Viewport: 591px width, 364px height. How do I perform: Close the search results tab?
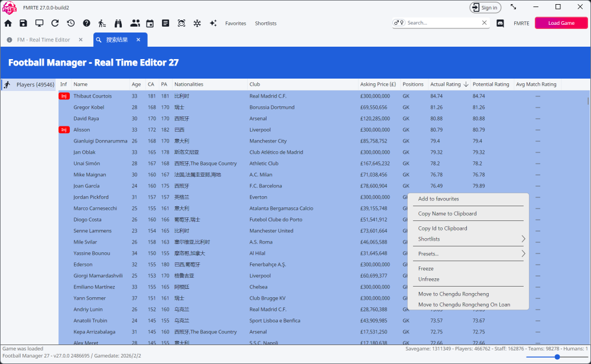pos(138,40)
